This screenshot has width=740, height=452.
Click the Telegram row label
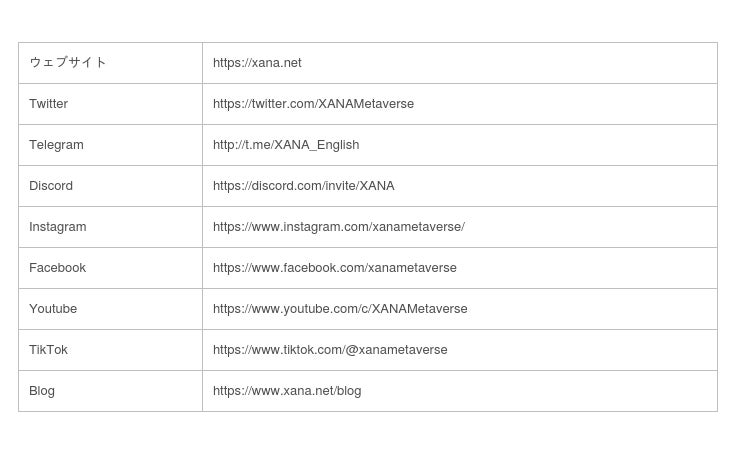56,145
